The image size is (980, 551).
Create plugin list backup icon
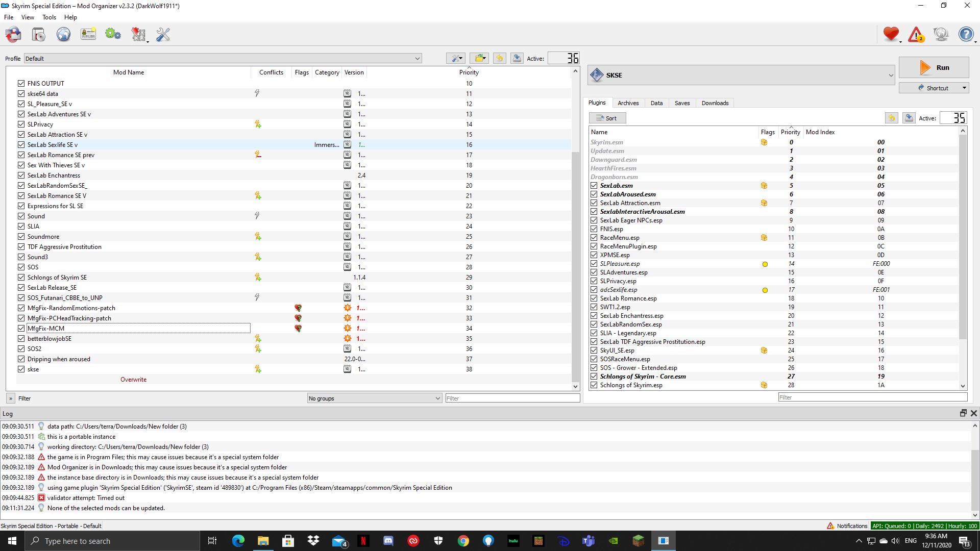point(909,118)
